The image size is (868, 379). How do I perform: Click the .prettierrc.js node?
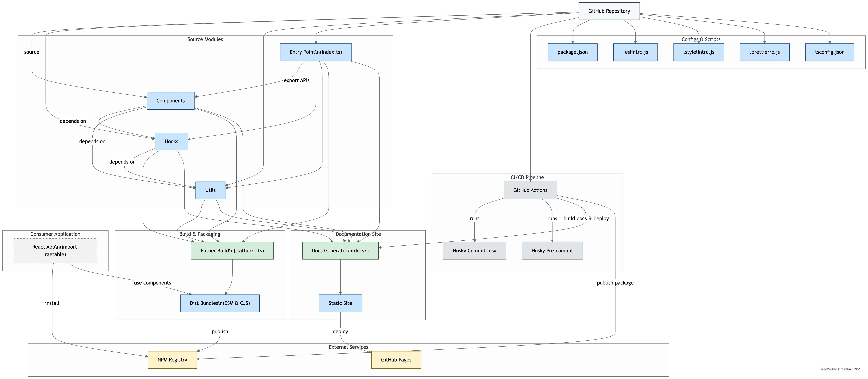point(764,52)
